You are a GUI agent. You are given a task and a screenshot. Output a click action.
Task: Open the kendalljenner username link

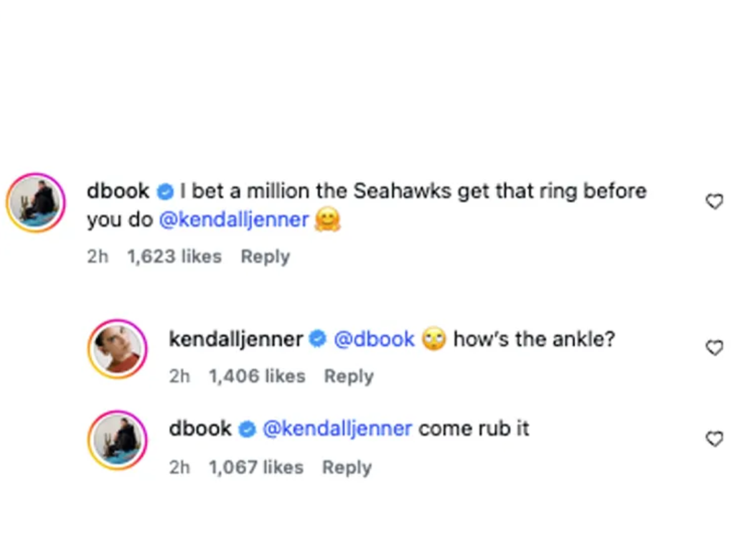coord(235,339)
